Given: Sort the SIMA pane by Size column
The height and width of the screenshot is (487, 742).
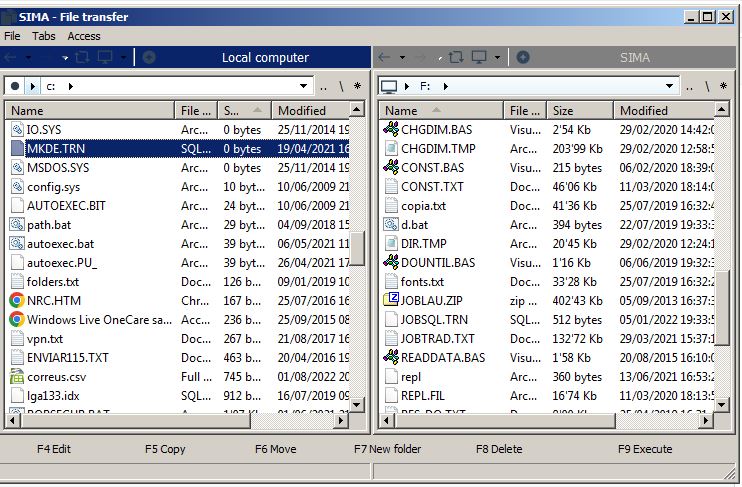Looking at the screenshot, I should coord(563,111).
